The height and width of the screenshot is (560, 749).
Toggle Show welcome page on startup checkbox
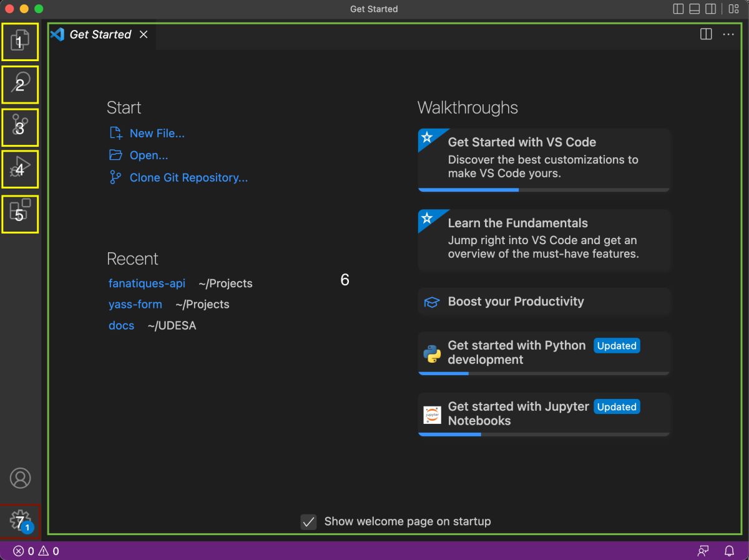point(308,522)
